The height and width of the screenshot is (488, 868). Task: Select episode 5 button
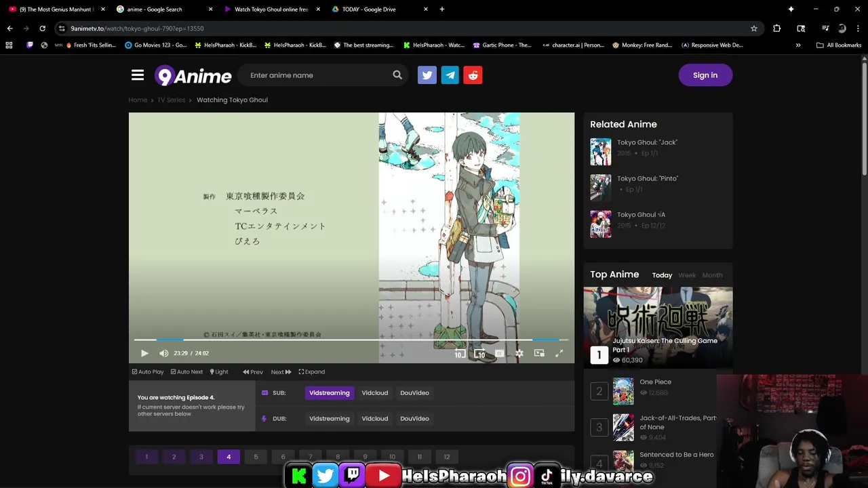tap(256, 457)
